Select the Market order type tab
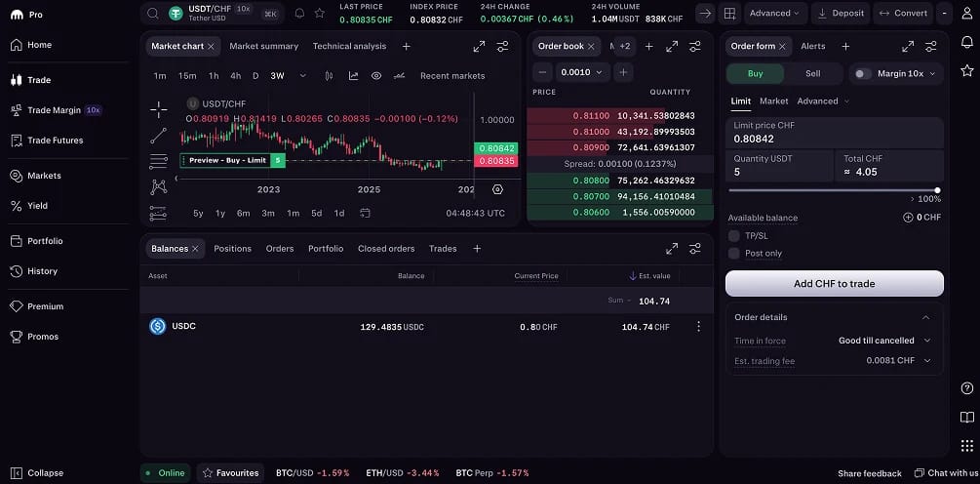 (773, 101)
